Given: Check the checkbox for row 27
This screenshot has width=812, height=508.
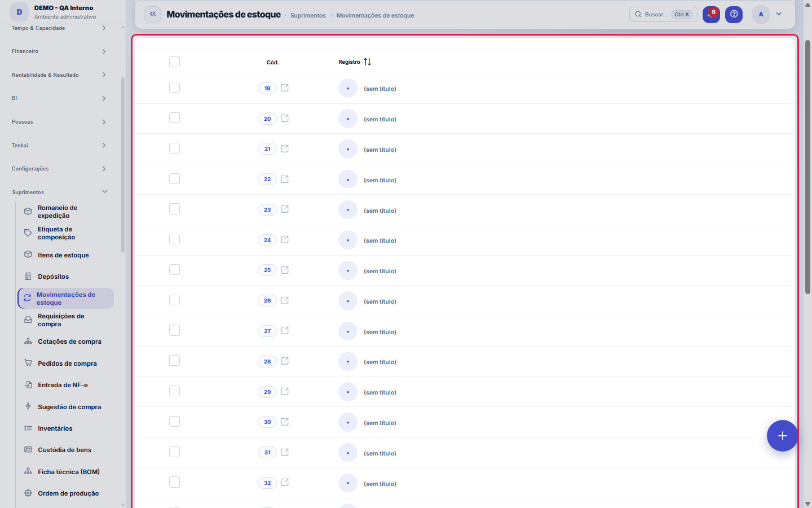Looking at the screenshot, I should point(174,330).
